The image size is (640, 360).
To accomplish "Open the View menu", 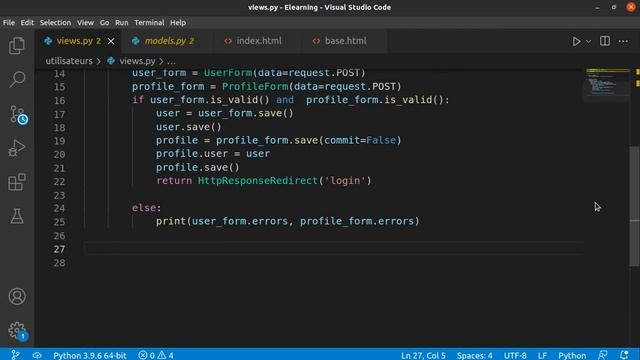I will point(85,23).
